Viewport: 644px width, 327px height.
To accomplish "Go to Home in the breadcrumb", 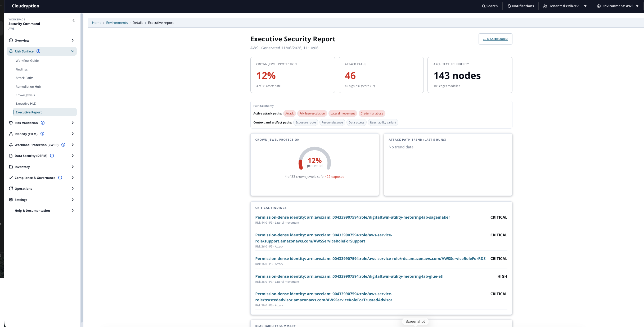I will (x=97, y=23).
